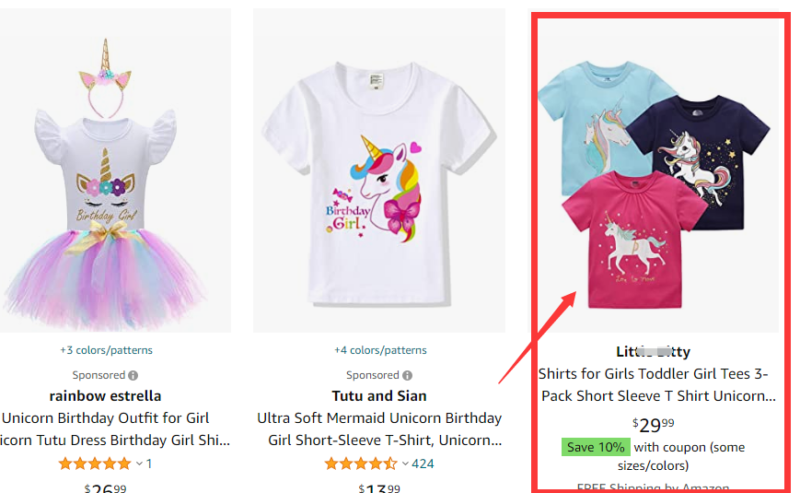Click the $29.99 price of the 3-pack shirts
The image size is (800, 493).
coord(653,424)
